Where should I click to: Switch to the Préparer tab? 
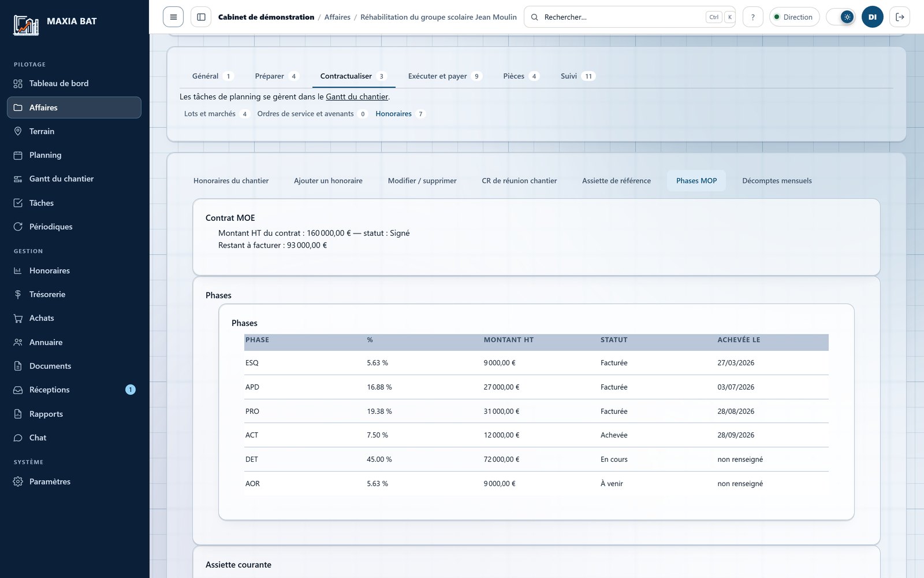point(276,76)
